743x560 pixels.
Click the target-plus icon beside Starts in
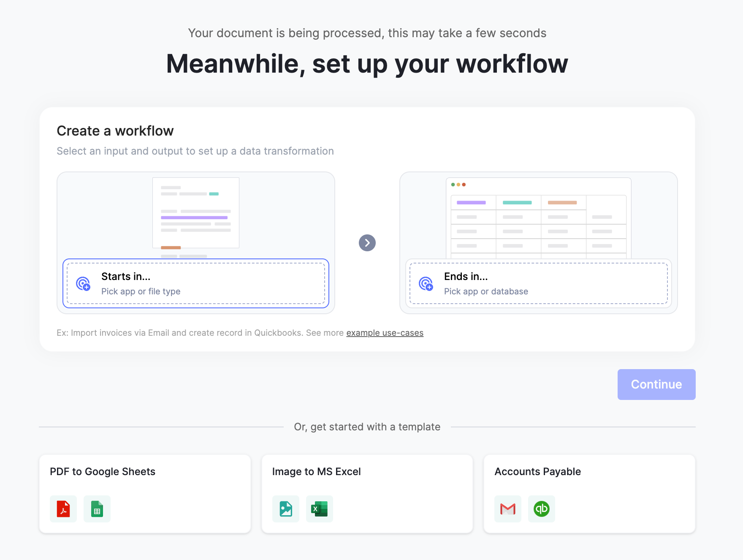click(x=83, y=283)
